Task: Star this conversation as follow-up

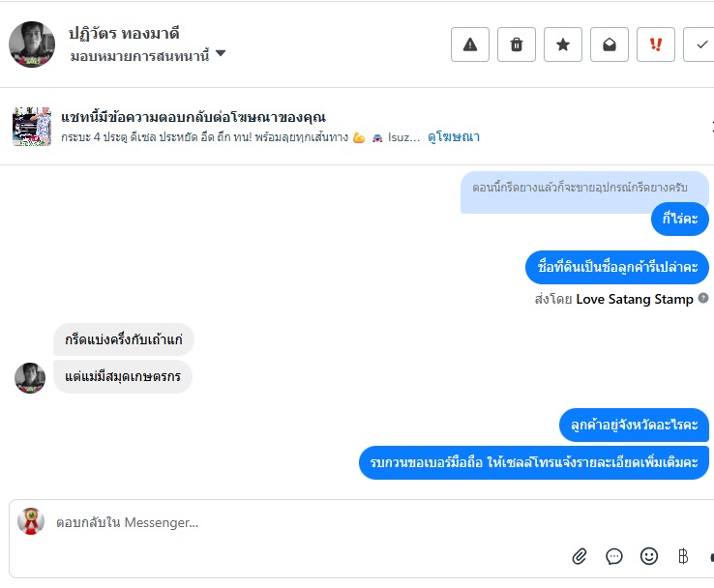Action: click(563, 44)
